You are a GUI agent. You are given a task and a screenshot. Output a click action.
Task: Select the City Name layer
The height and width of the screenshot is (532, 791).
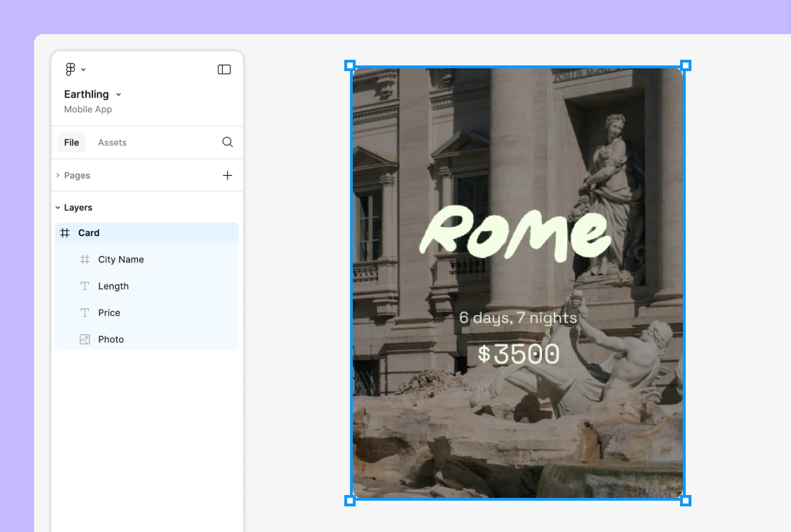click(x=147, y=260)
